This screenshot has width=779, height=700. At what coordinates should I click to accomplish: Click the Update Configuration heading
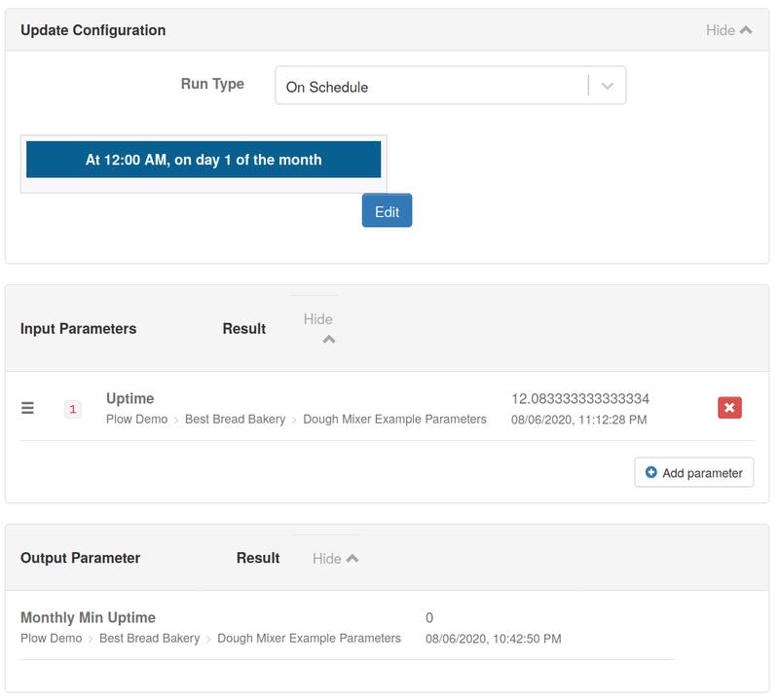93,30
